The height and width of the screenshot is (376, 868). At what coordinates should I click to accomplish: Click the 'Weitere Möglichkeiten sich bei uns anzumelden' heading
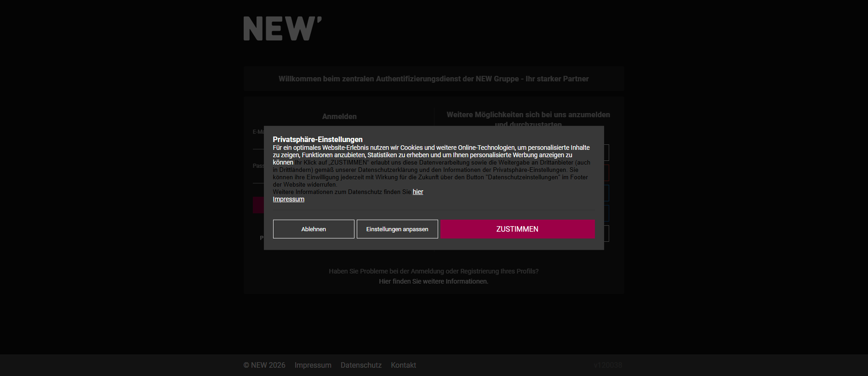coord(528,120)
